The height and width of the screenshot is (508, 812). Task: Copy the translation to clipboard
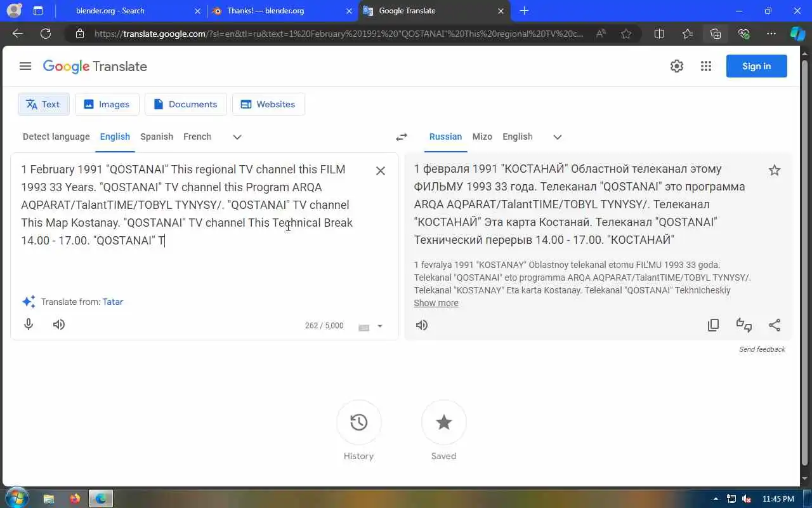click(714, 325)
